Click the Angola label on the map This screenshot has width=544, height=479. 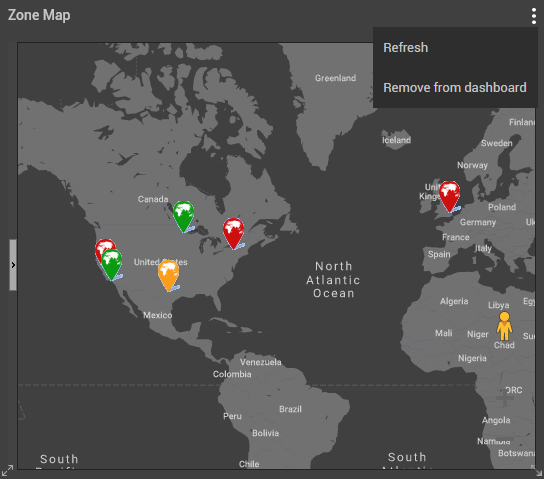[496, 420]
